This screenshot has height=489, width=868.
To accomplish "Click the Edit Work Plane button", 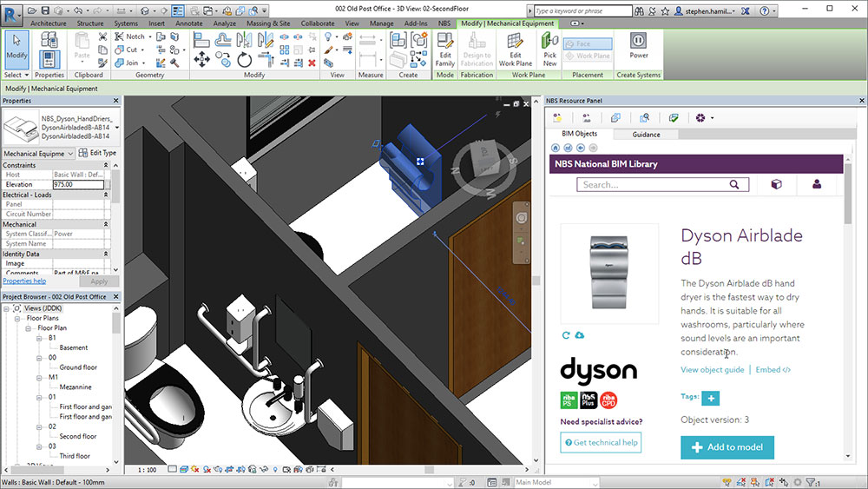I will point(516,50).
